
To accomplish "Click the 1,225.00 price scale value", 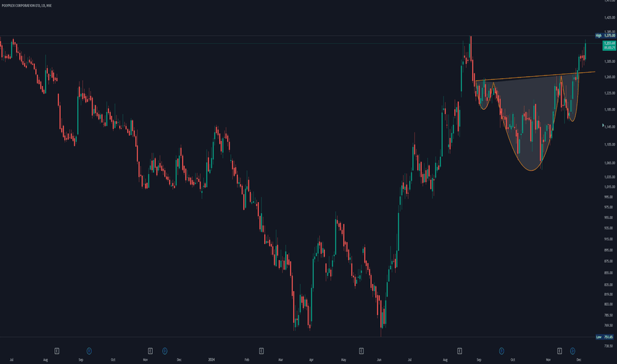I will point(610,93).
